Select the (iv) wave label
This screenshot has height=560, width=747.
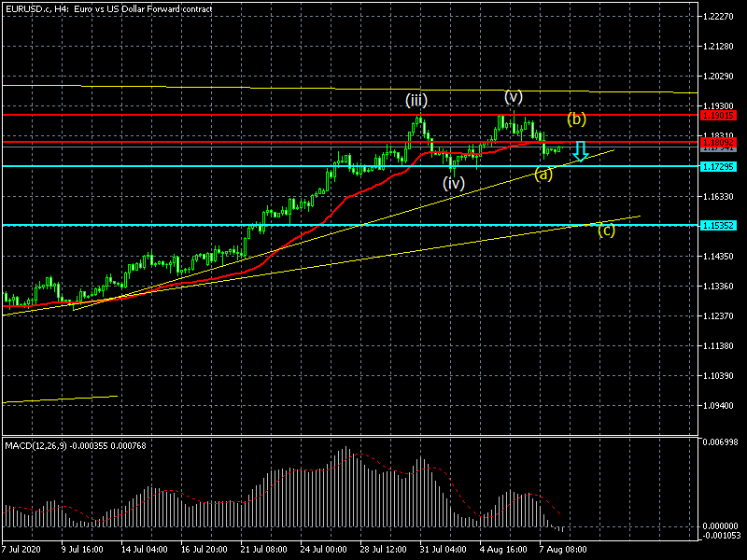454,184
